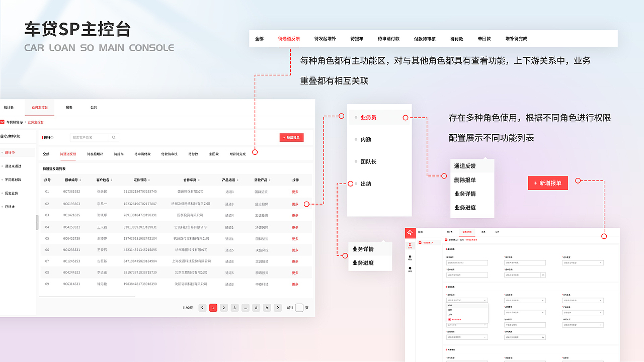This screenshot has width=644, height=362.
Task: Select 待发起增补 in the enlarged top tab strip
Action: pyautogui.click(x=325, y=39)
